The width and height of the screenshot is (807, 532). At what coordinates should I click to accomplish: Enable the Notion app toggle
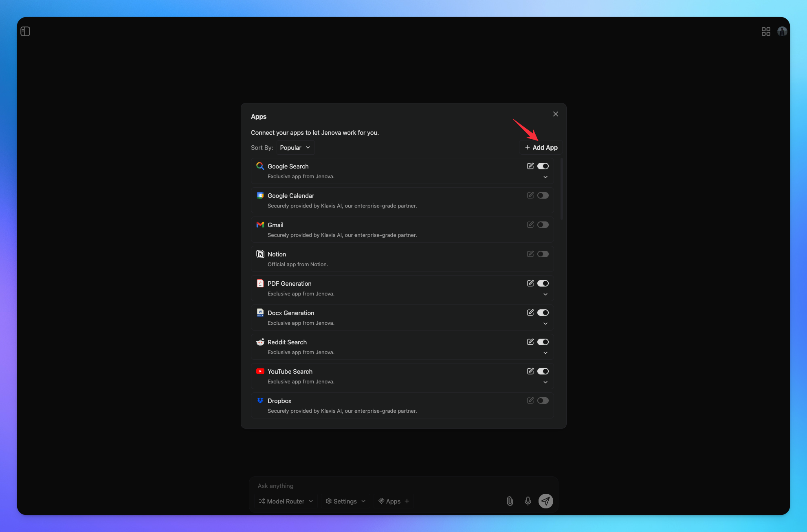[543, 254]
